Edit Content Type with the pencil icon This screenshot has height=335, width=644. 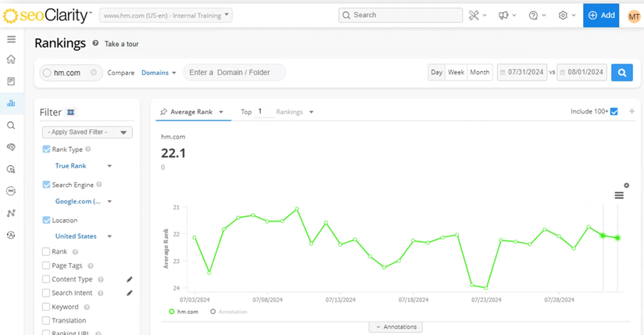(x=130, y=279)
